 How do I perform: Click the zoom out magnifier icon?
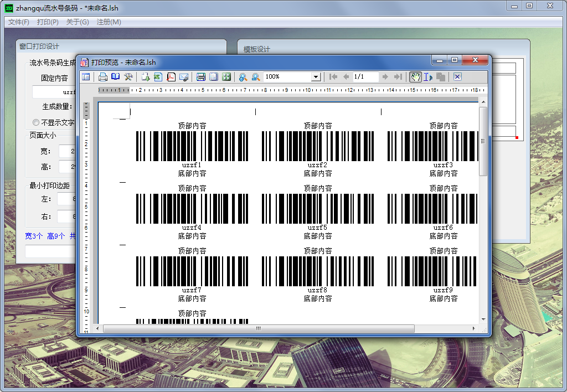tap(256, 76)
